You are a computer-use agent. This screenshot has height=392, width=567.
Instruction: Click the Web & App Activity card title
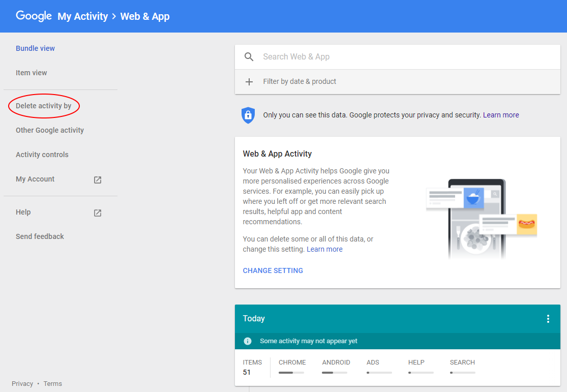point(277,154)
